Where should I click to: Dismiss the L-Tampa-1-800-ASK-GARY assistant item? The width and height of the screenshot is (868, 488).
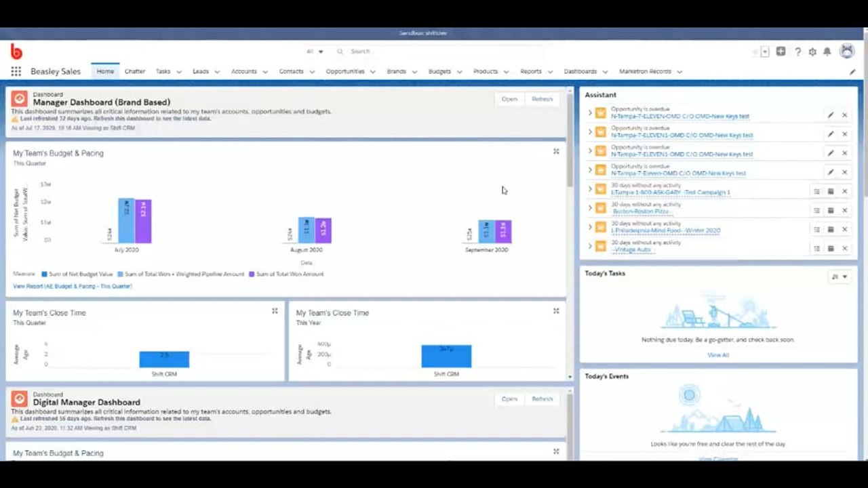tap(845, 191)
